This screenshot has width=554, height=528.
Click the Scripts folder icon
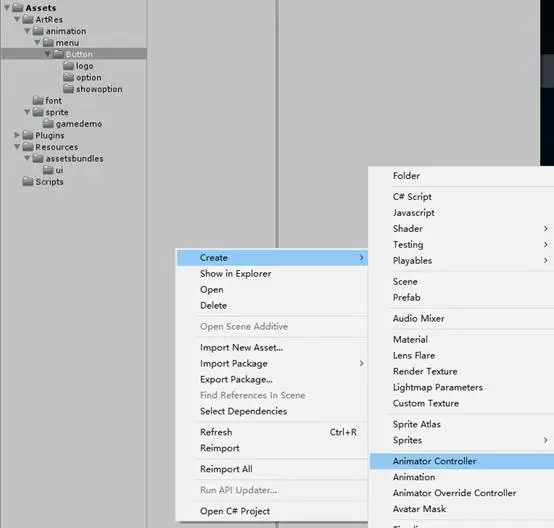click(28, 181)
